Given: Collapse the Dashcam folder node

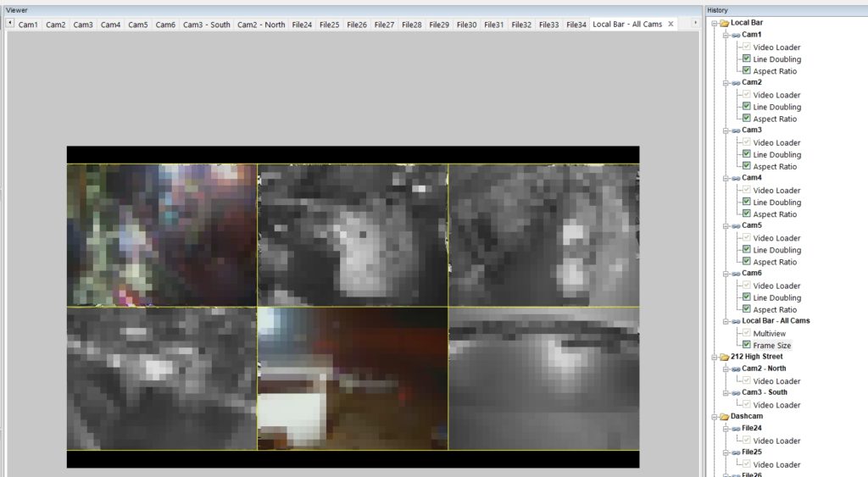Looking at the screenshot, I should [715, 417].
